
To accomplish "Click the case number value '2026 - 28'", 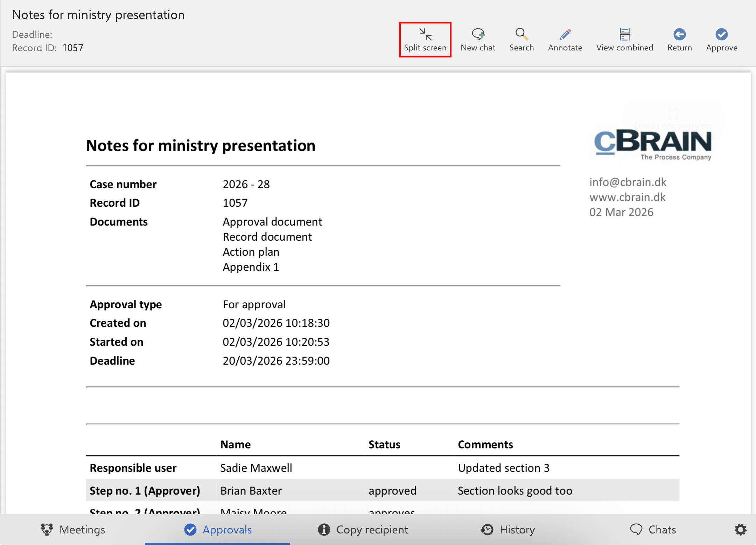I will (x=246, y=184).
